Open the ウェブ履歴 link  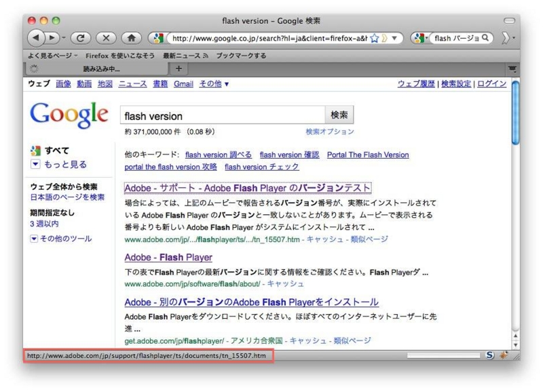[416, 83]
